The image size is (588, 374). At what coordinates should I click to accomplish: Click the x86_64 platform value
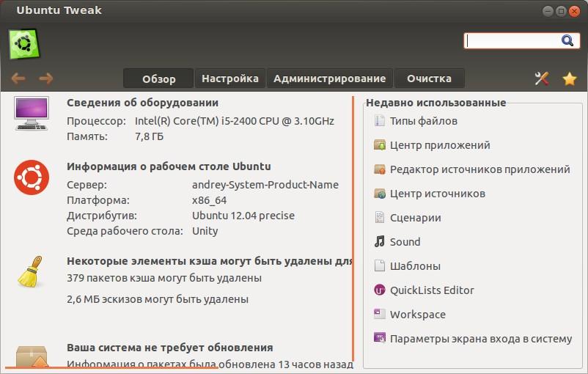pyautogui.click(x=209, y=200)
